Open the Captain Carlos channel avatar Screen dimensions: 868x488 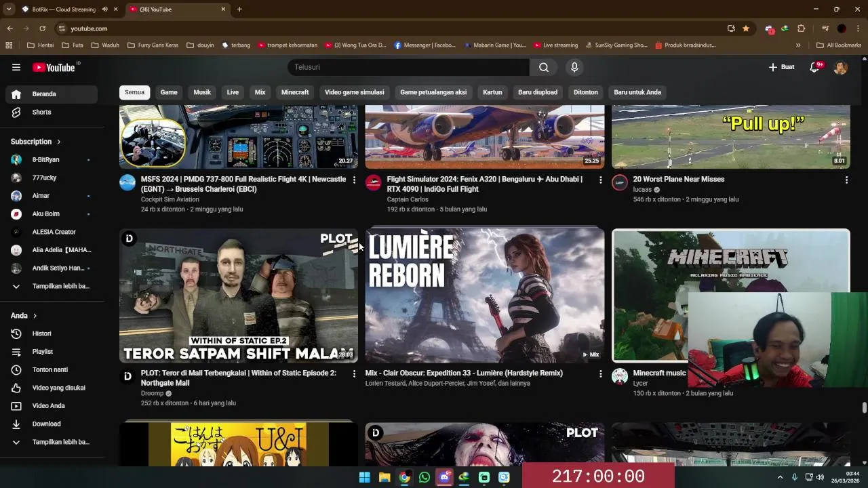374,182
